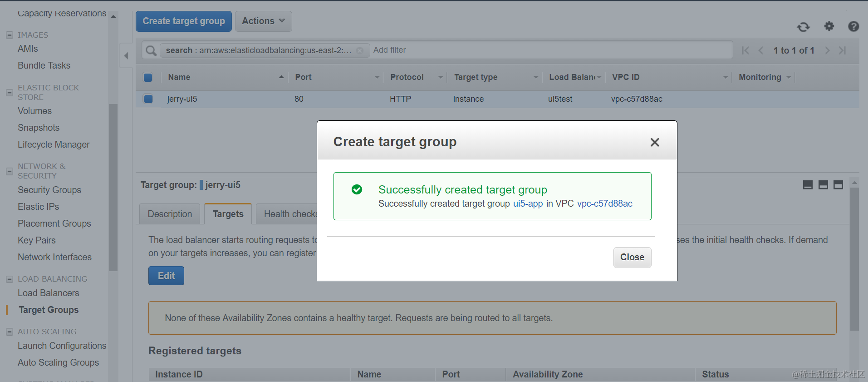The image size is (868, 382).
Task: Toggle the jerry-ui5 row checkbox
Action: [148, 99]
